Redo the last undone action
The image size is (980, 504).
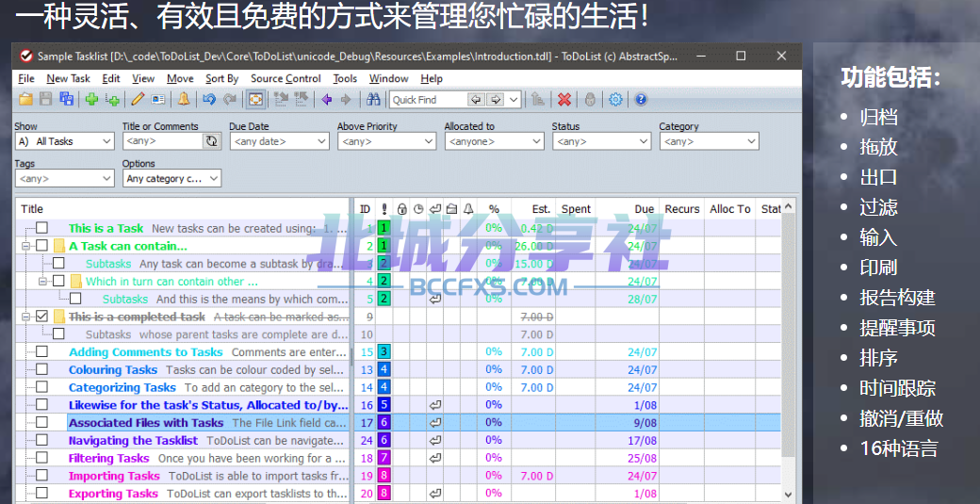coord(230,99)
